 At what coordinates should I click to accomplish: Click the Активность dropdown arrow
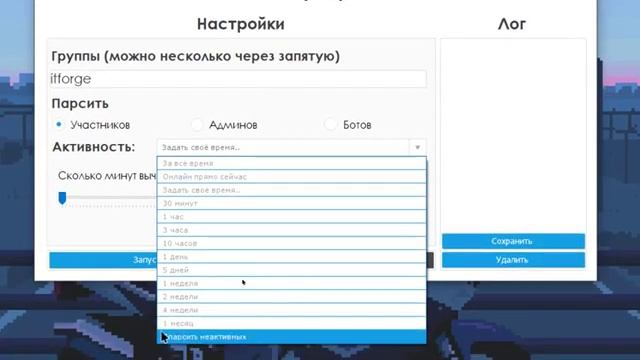[x=417, y=147]
